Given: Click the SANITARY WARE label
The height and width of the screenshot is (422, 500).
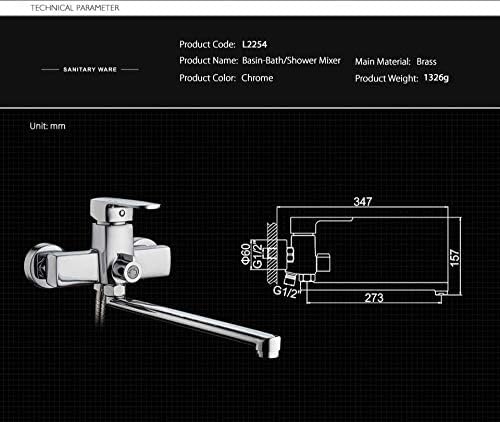Looking at the screenshot, I should coord(90,69).
